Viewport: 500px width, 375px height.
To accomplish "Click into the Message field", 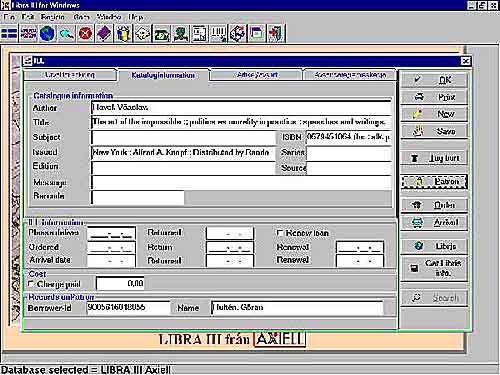I will (x=241, y=182).
